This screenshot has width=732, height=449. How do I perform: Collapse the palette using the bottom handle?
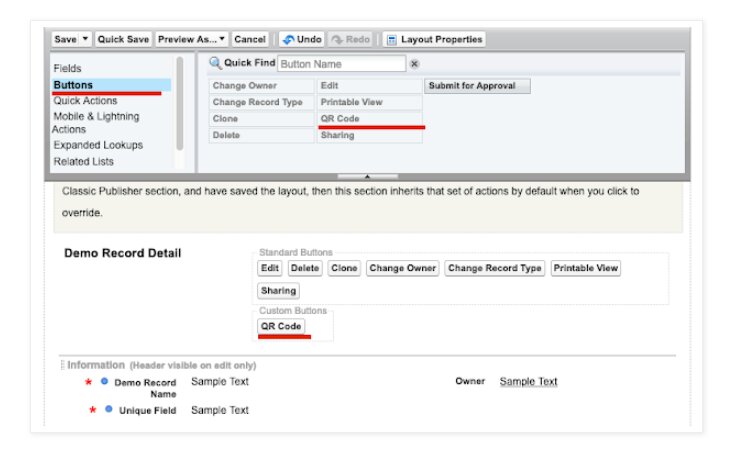[x=367, y=176]
